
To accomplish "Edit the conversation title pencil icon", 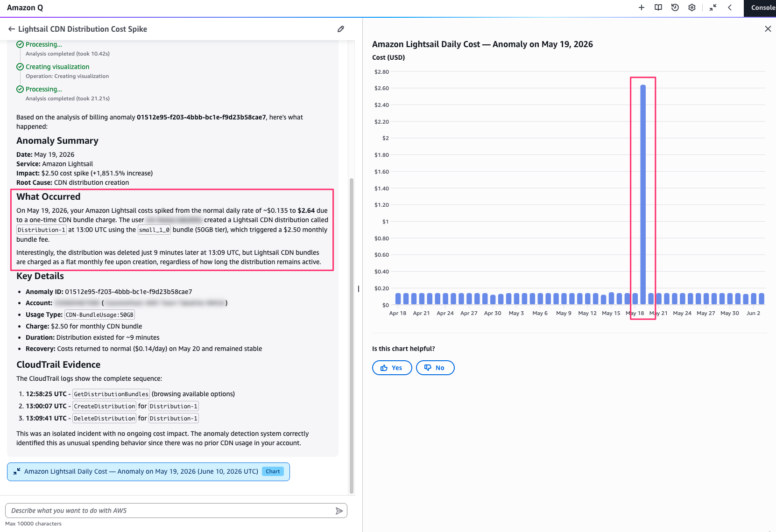I will 341,29.
